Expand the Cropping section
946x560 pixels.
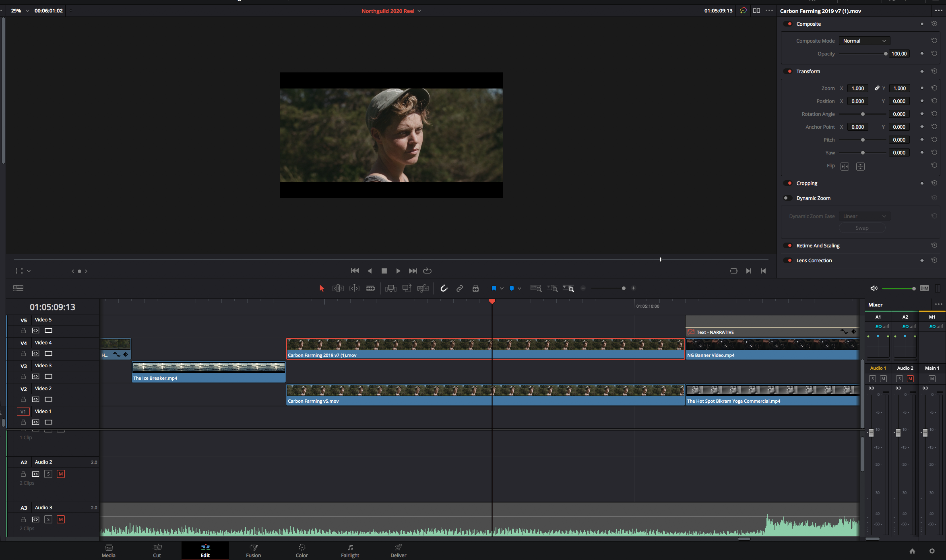(807, 183)
